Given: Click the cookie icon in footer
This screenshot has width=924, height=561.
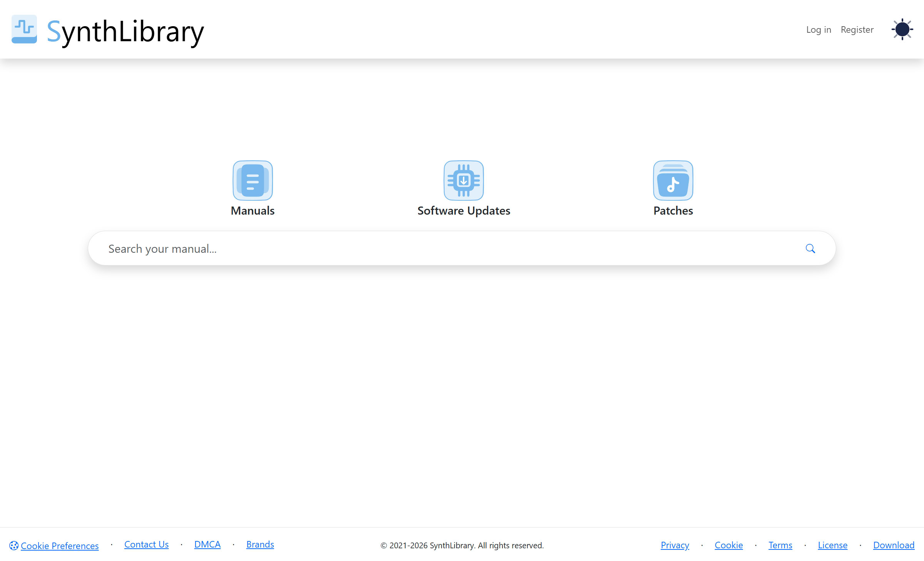Looking at the screenshot, I should (x=14, y=546).
